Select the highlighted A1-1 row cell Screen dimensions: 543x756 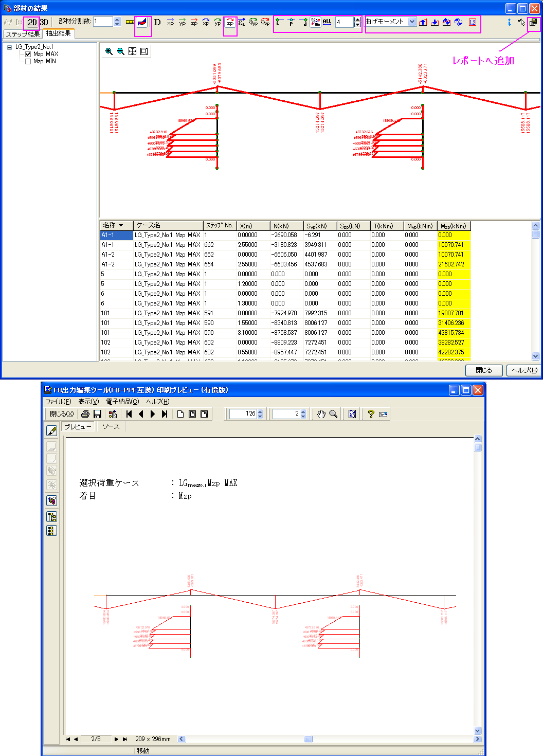pos(116,235)
